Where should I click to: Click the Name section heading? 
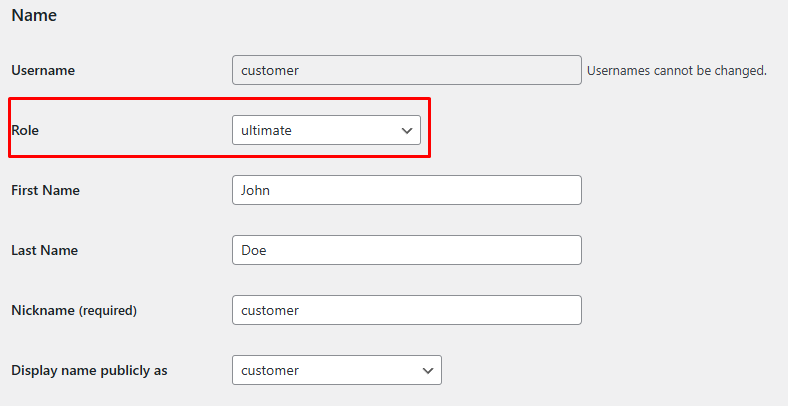point(33,16)
